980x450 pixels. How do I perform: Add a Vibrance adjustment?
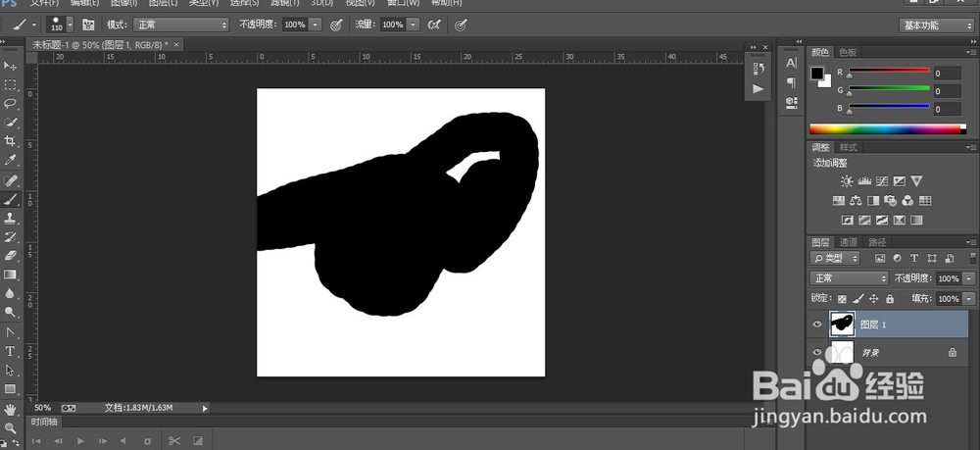[x=917, y=181]
